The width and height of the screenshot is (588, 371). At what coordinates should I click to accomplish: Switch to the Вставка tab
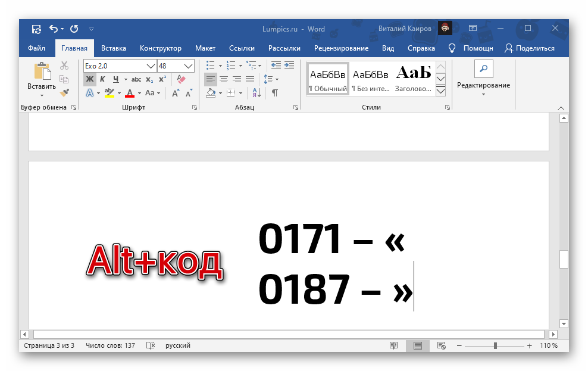[113, 48]
